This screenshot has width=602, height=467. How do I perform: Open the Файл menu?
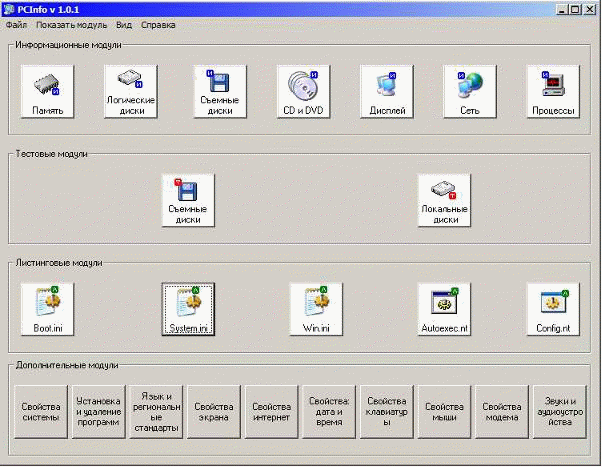pos(17,23)
